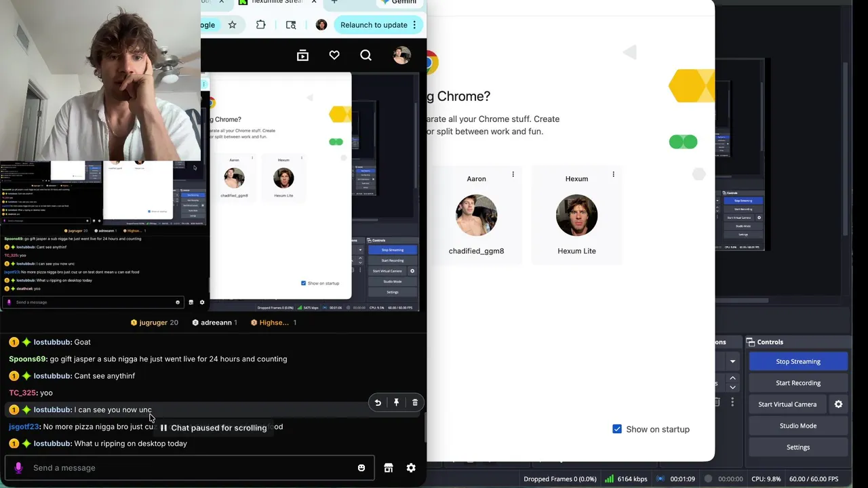Select the Hexum Chrome profile picture
Image resolution: width=868 pixels, height=488 pixels.
pos(576,216)
